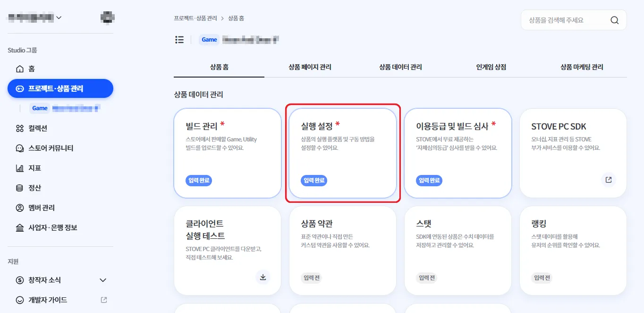Open the 빌드 관리 card

pyautogui.click(x=228, y=153)
